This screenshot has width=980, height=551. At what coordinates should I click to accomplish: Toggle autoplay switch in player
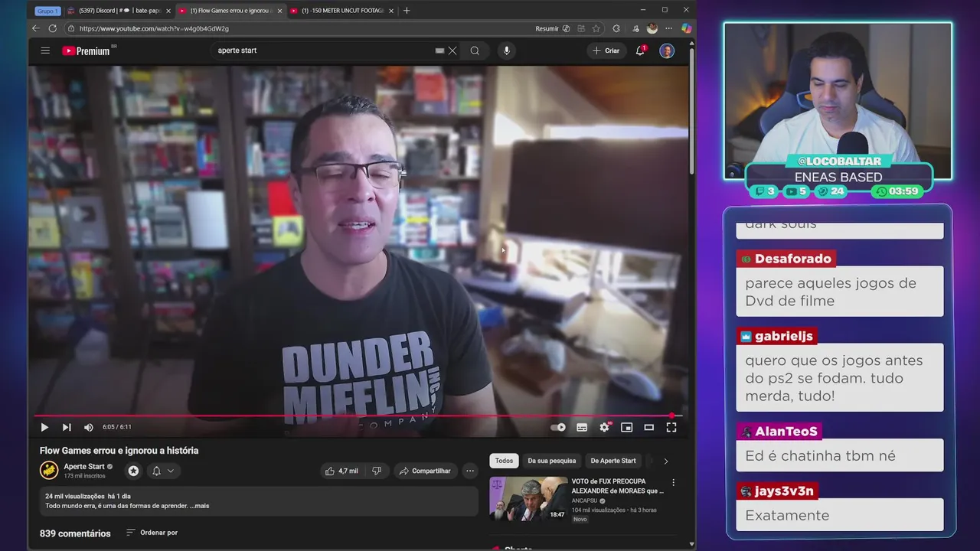tap(558, 427)
